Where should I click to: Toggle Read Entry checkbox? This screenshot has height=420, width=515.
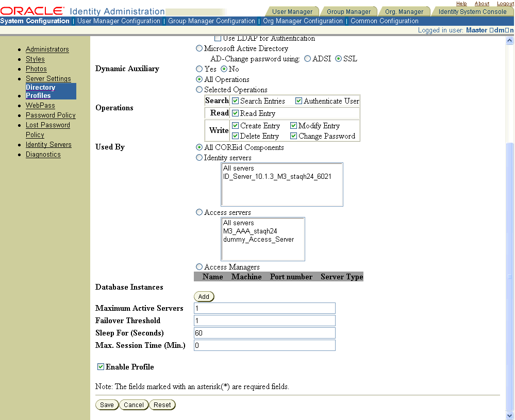[235, 113]
